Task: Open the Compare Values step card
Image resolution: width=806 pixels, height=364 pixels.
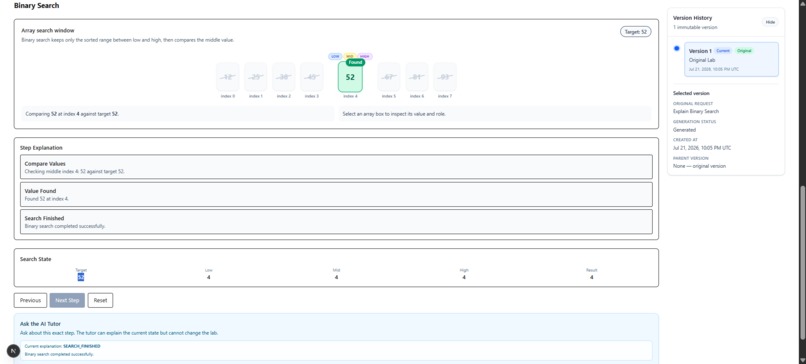Action: point(336,167)
